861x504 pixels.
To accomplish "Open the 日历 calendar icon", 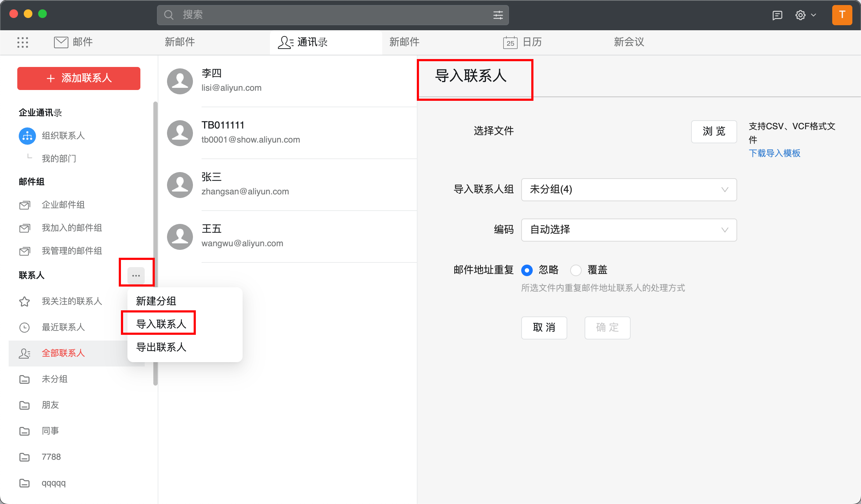I will pyautogui.click(x=509, y=42).
